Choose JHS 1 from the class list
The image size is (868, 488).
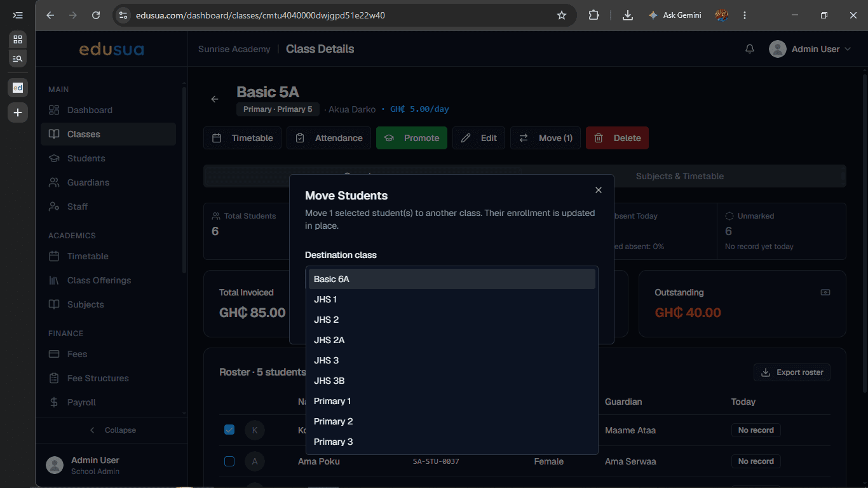coord(452,299)
